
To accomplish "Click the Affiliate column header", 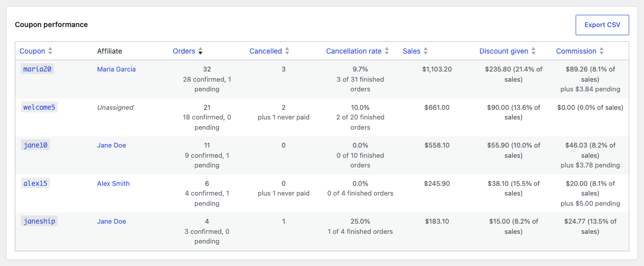I will (110, 51).
